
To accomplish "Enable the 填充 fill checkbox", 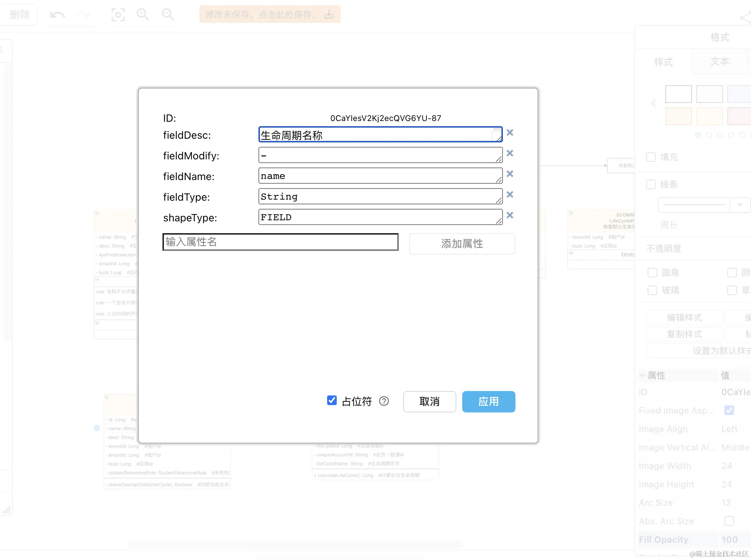I will pyautogui.click(x=651, y=157).
